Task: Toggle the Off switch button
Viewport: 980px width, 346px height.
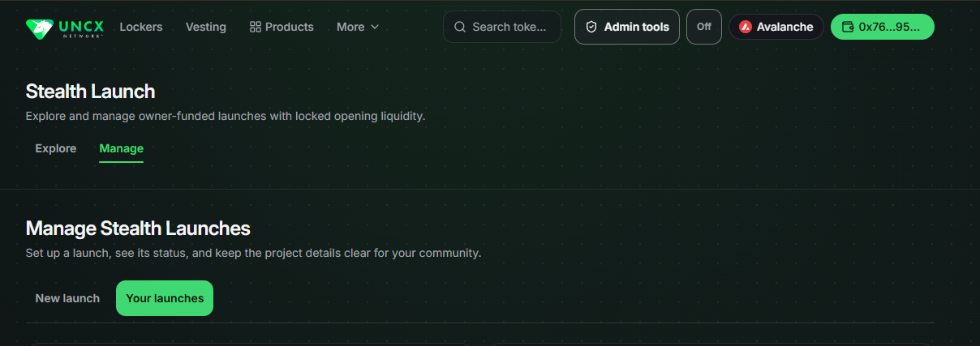Action: click(x=704, y=27)
